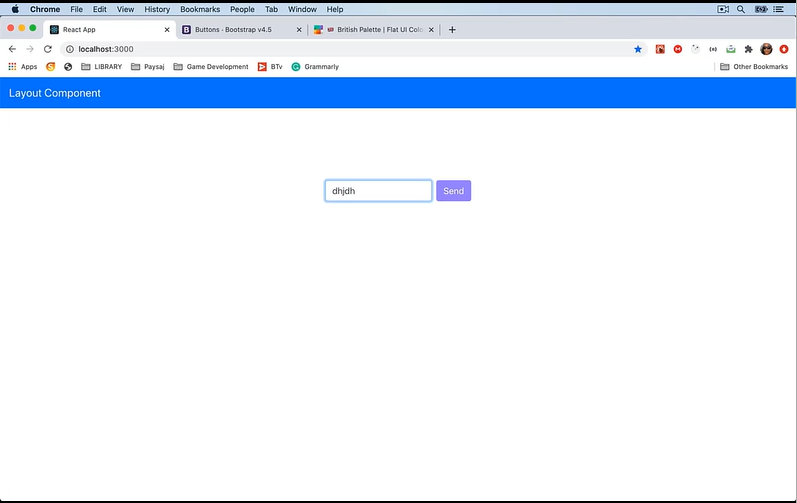The height and width of the screenshot is (503, 797).
Task: Expand the Game Development bookmarks folder
Action: click(x=210, y=67)
